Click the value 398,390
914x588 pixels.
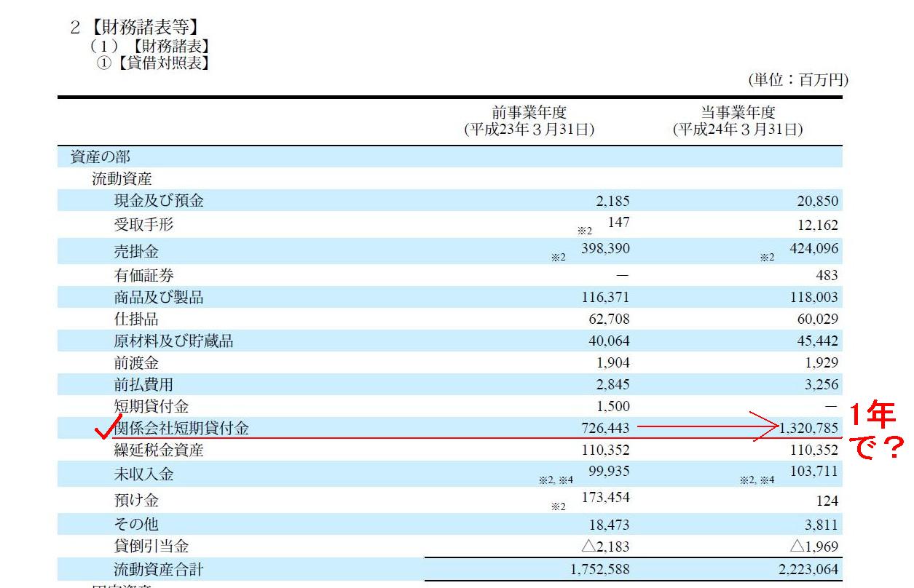[x=606, y=249]
